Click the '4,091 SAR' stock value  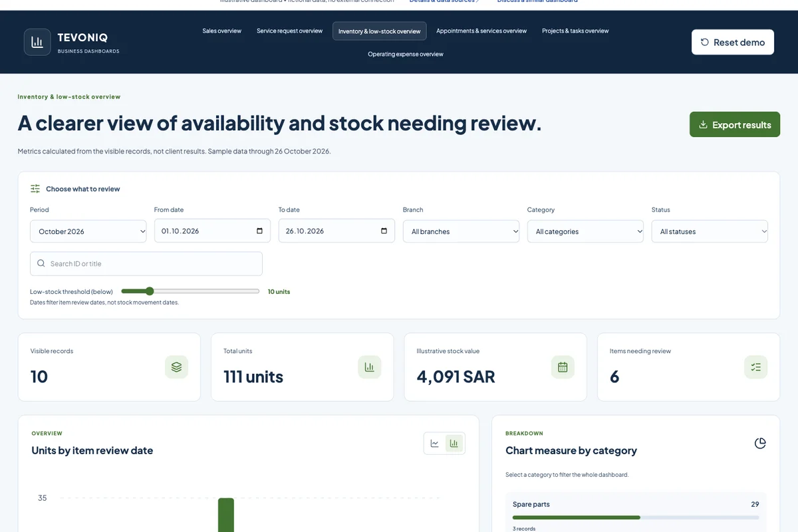(x=456, y=376)
